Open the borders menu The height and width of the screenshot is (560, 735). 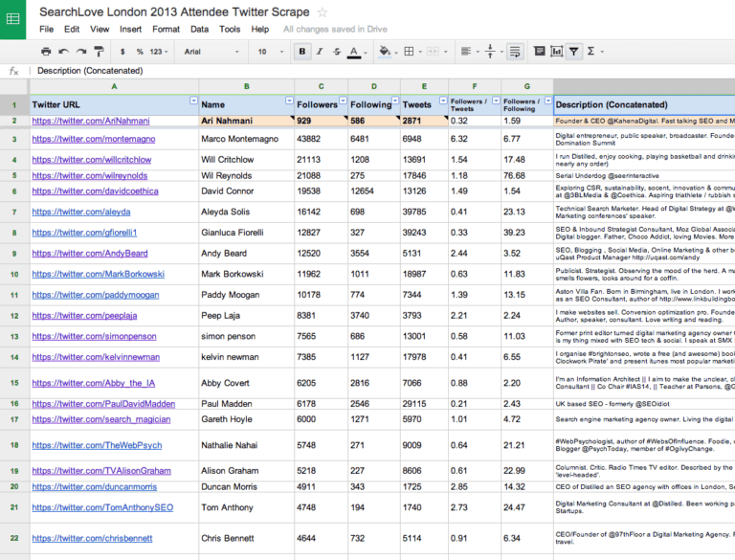pos(410,52)
